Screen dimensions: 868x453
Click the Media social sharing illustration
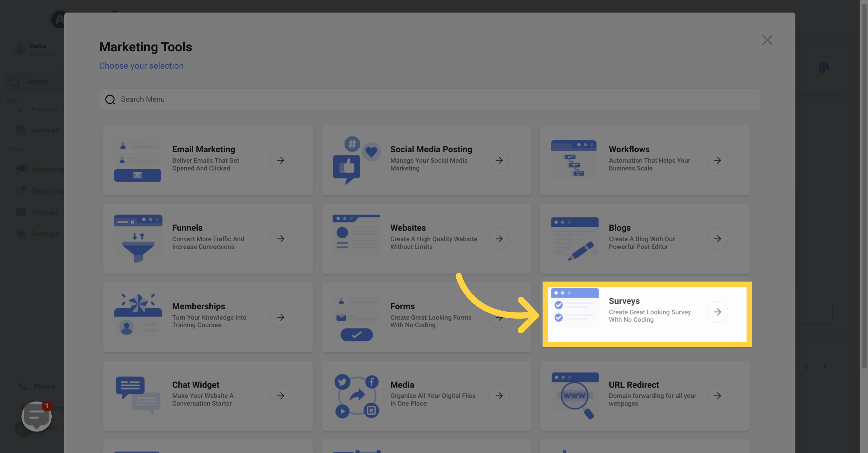pos(357,396)
